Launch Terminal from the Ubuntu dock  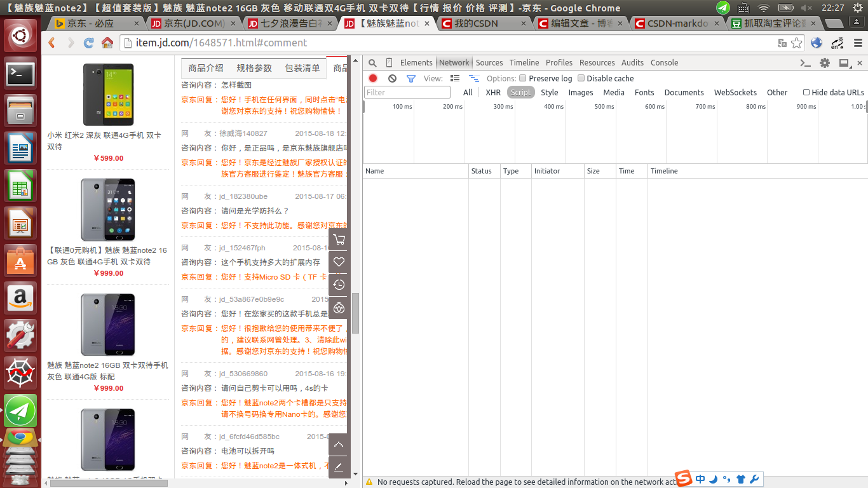pyautogui.click(x=20, y=74)
